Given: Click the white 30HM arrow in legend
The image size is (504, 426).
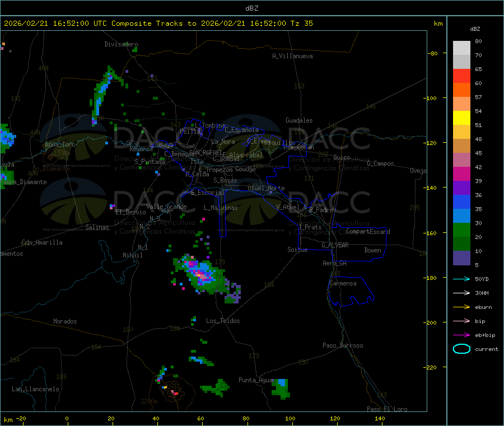Looking at the screenshot, I should pyautogui.click(x=461, y=293).
